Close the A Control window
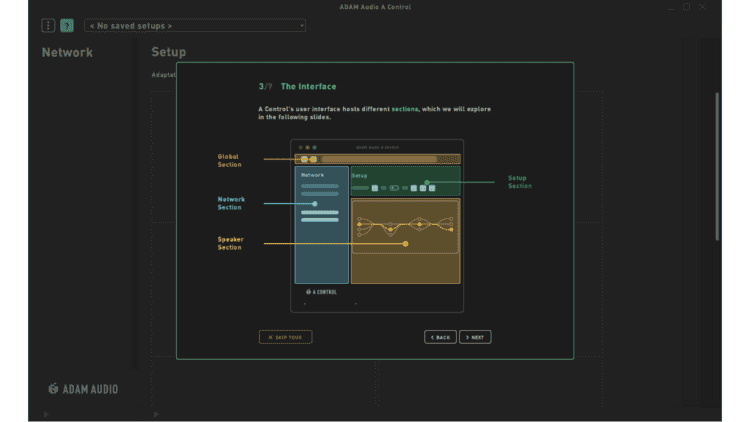The height and width of the screenshot is (422, 750). (702, 7)
